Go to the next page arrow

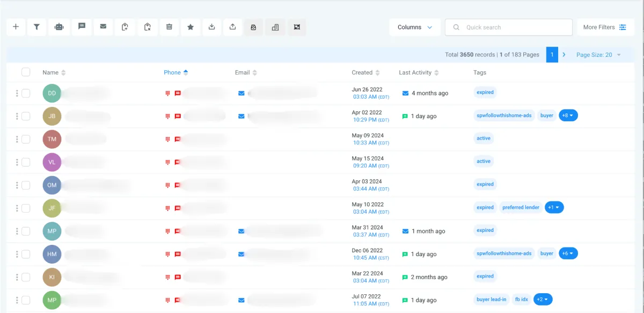click(x=564, y=55)
